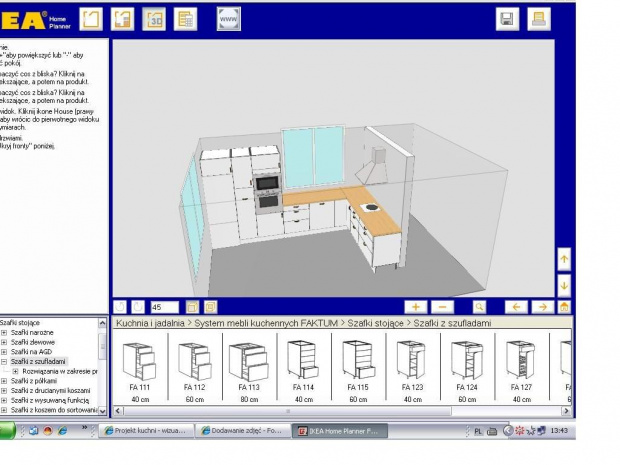Tilt the view with the up arrow
The width and height of the screenshot is (620, 465).
[564, 260]
